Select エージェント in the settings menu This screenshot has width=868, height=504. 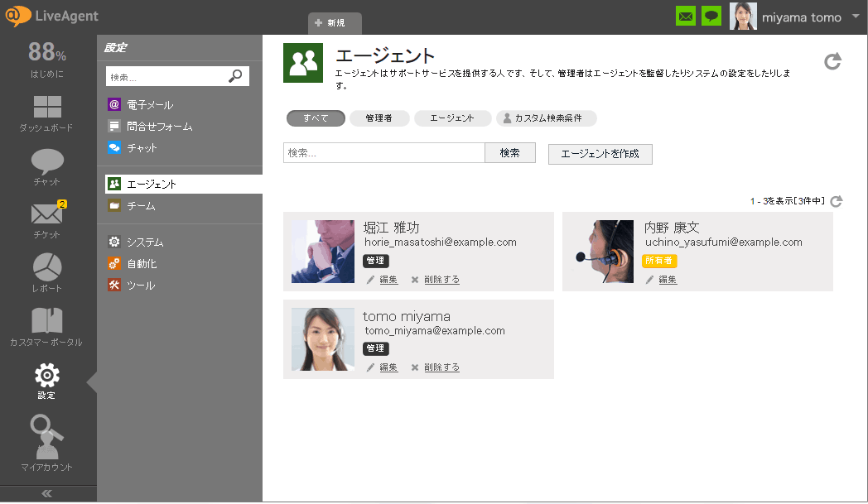(184, 185)
